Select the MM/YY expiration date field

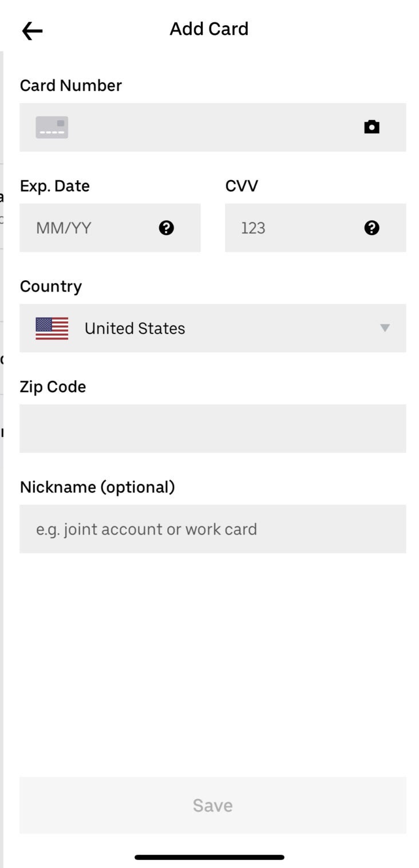click(x=86, y=228)
